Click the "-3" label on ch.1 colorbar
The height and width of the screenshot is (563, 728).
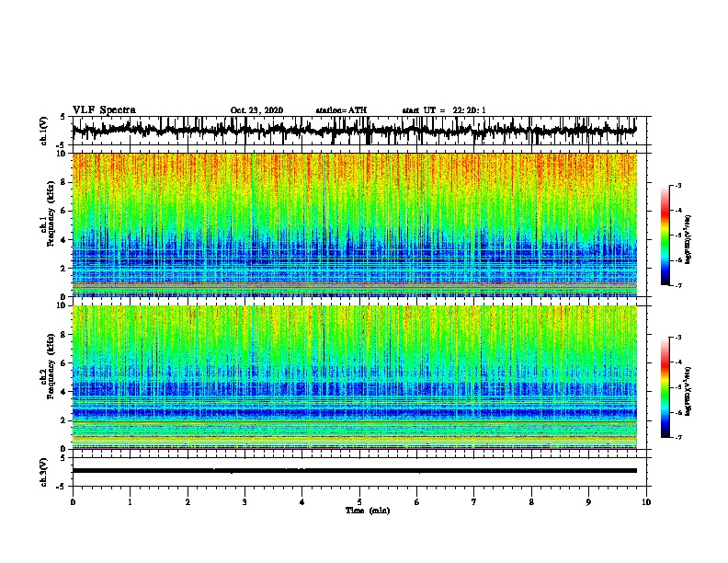click(x=678, y=185)
